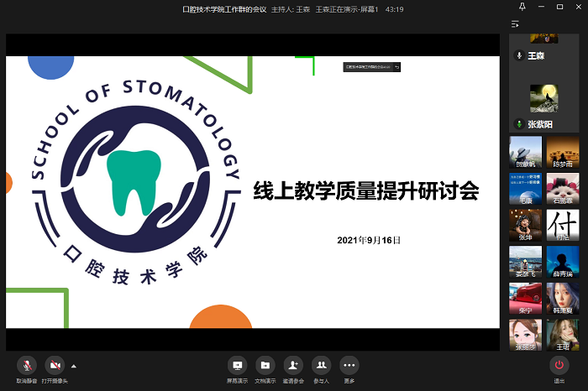The width and height of the screenshot is (588, 391).
Task: Click microphone icon next to 张紫阳
Action: point(520,124)
